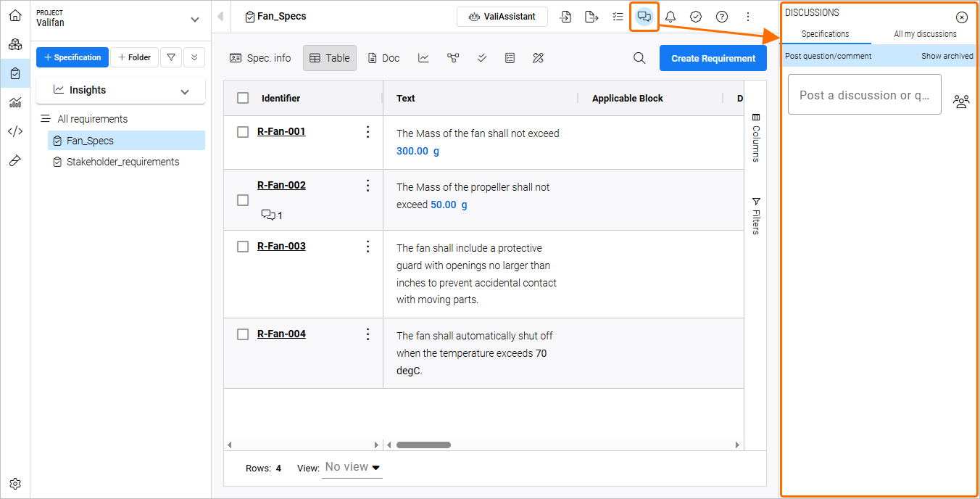The width and height of the screenshot is (980, 499).
Task: Expand the Insights section chevron
Action: 185,91
